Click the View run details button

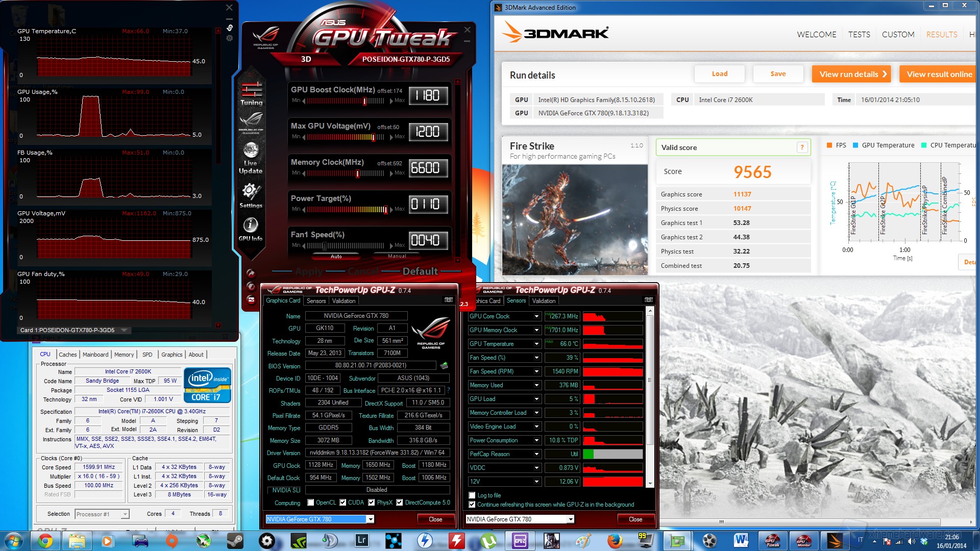[851, 74]
